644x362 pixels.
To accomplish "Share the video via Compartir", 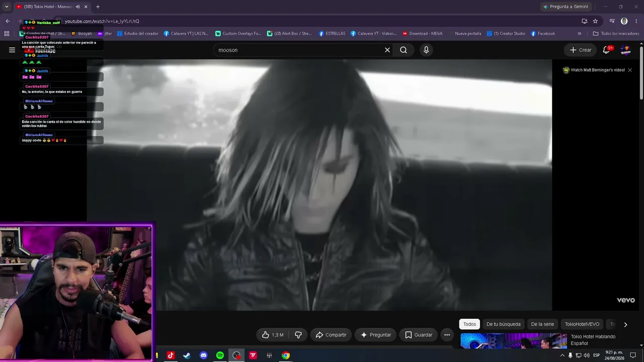I will 331,335.
